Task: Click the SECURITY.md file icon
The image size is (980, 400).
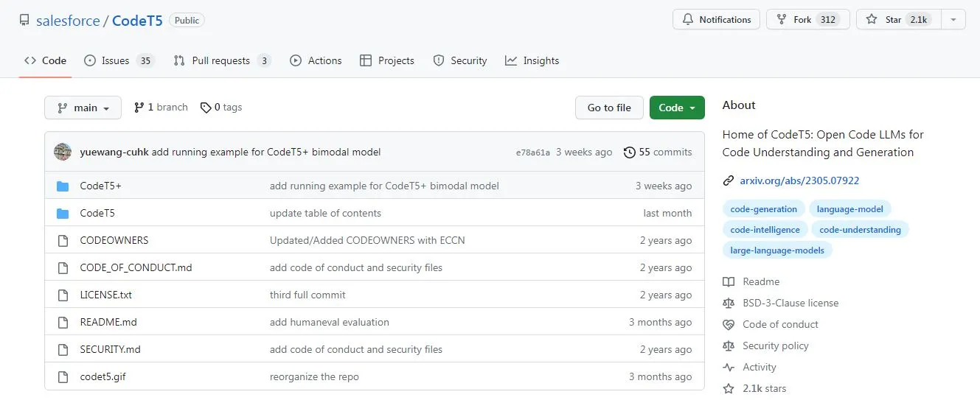Action: 63,350
